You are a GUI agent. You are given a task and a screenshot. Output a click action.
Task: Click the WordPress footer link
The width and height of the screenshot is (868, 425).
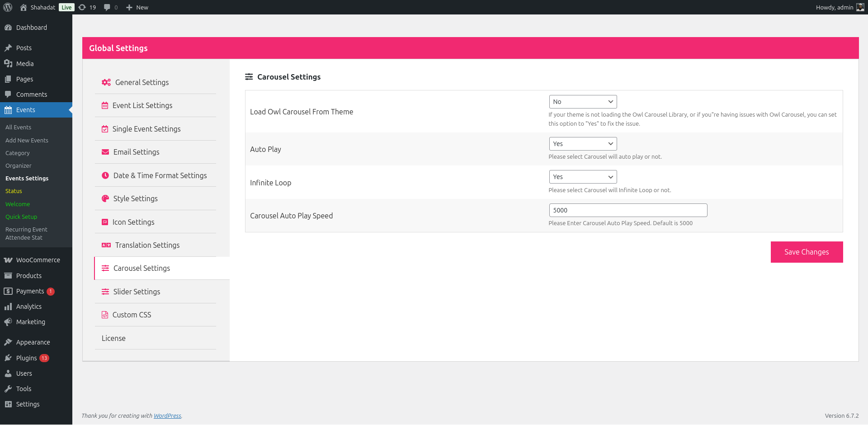tap(167, 416)
